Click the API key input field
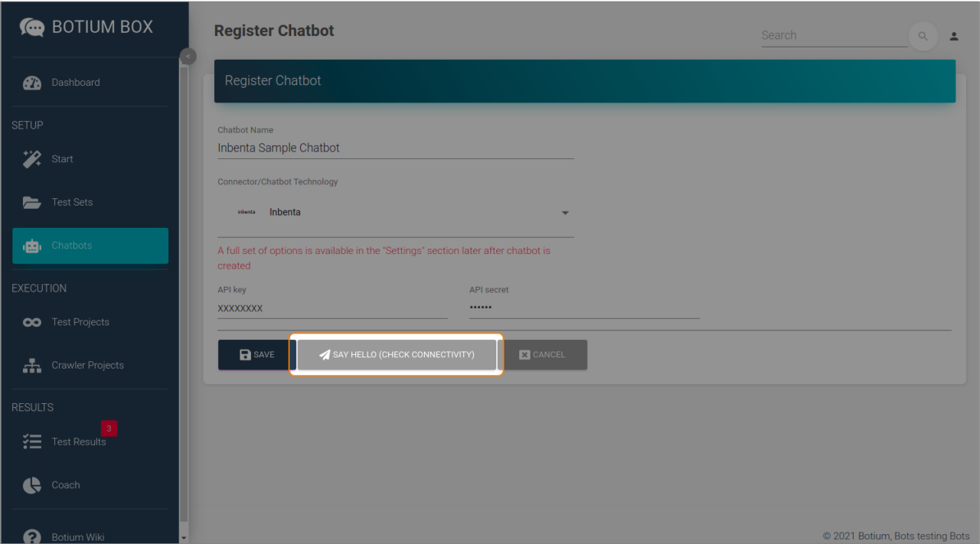 pos(332,308)
